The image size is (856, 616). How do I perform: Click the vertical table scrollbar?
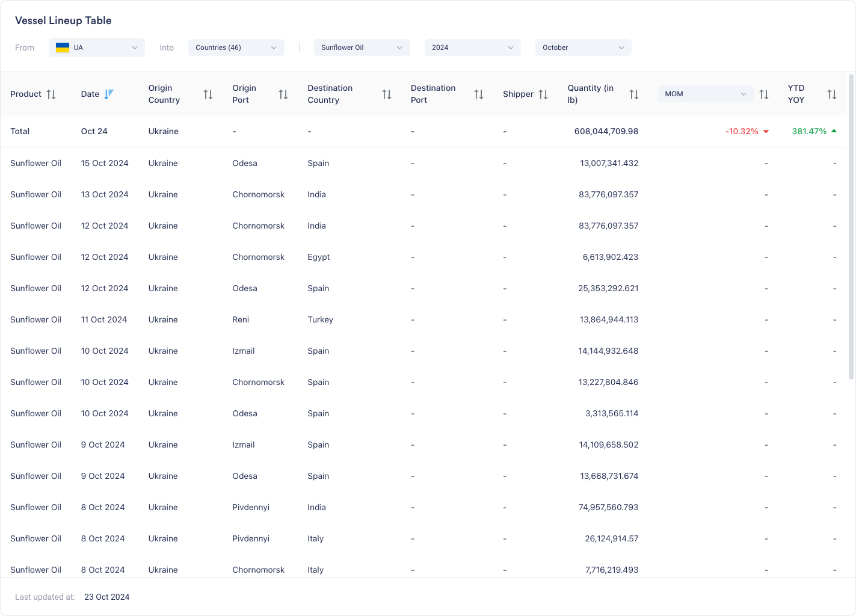(851, 227)
